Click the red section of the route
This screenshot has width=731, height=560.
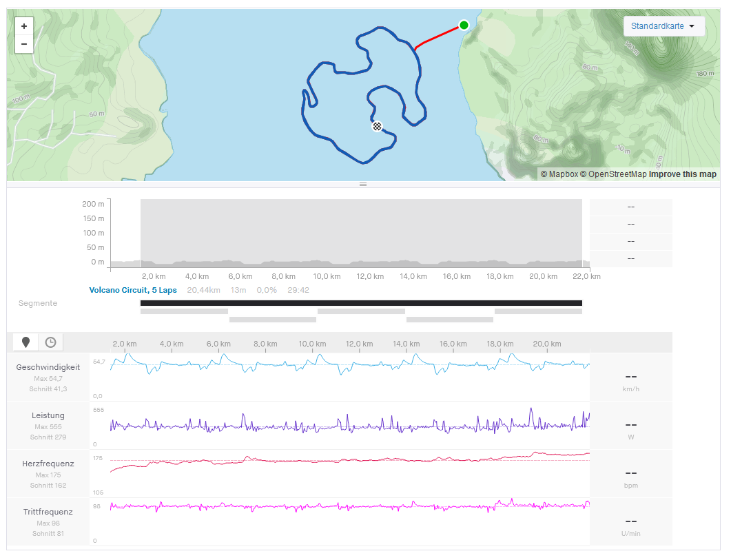coord(437,38)
